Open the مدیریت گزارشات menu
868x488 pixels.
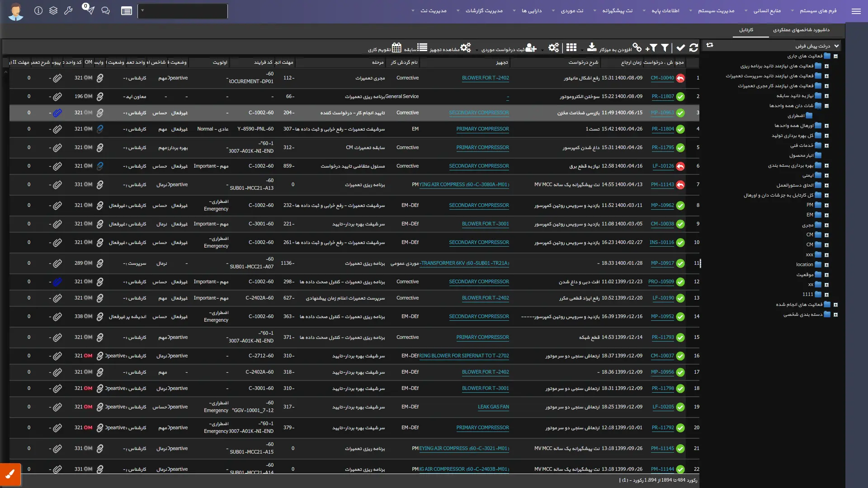point(484,11)
